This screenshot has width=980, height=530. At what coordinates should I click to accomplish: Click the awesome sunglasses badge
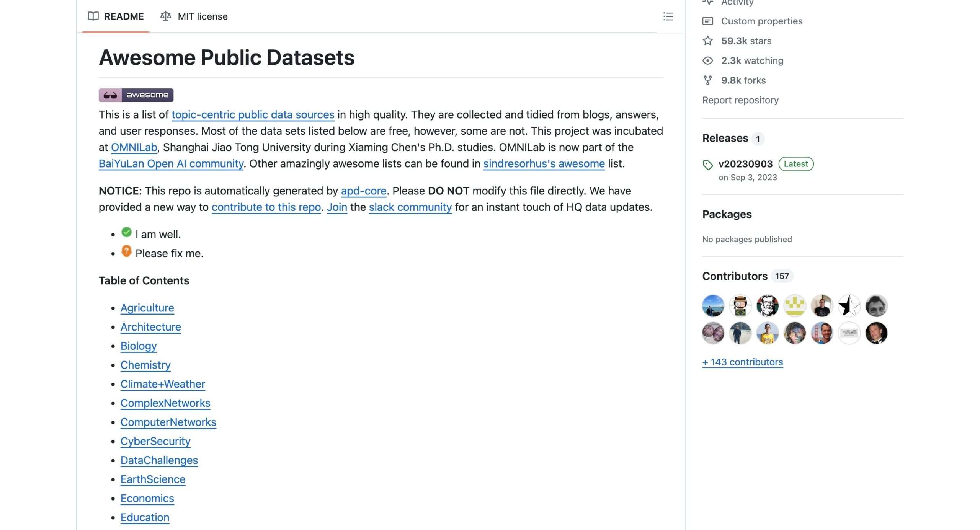click(136, 95)
